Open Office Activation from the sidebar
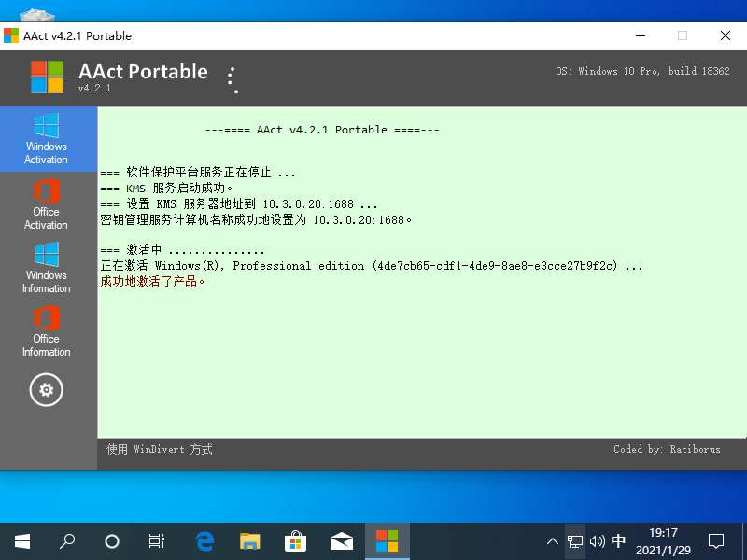Image resolution: width=747 pixels, height=560 pixels. click(46, 205)
